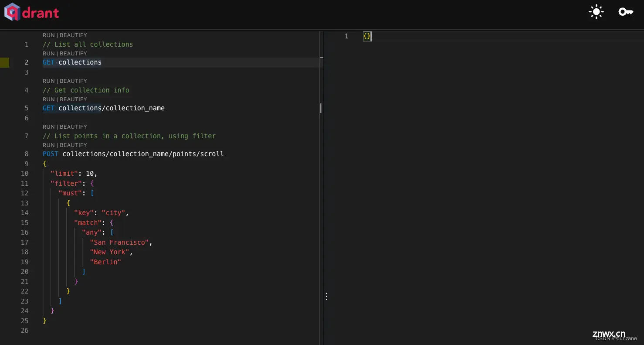Click RUN above "// List all collections"
The width and height of the screenshot is (644, 345).
[x=49, y=35]
